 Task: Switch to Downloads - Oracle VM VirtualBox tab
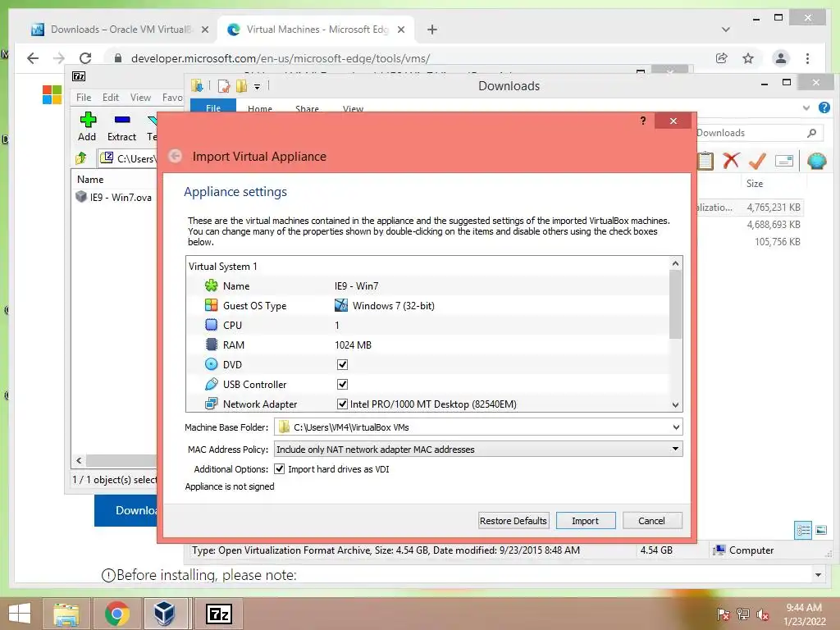(120, 30)
